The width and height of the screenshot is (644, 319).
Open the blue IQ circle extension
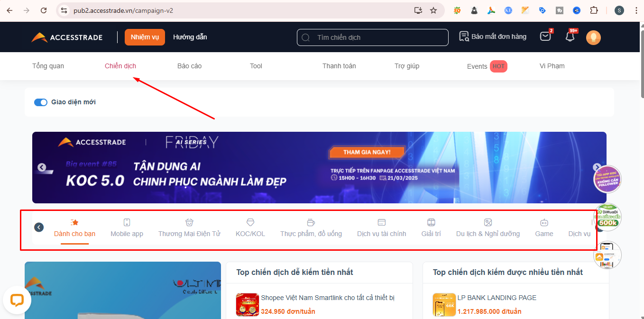(x=577, y=10)
